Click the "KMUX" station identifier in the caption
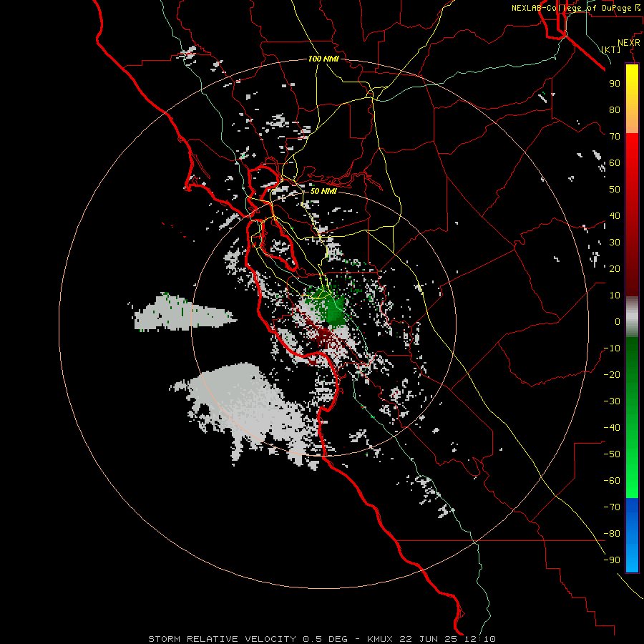 coord(380,639)
